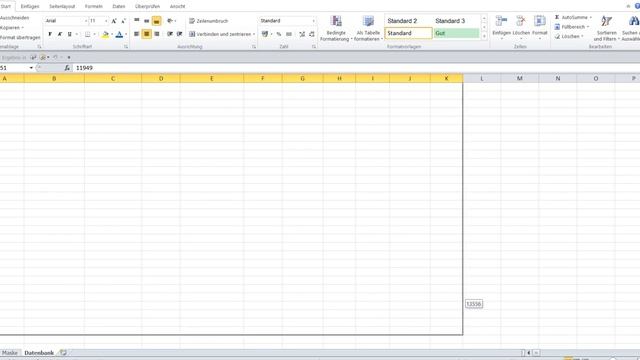
Task: Click Format übertragen painter
Action: [20, 37]
